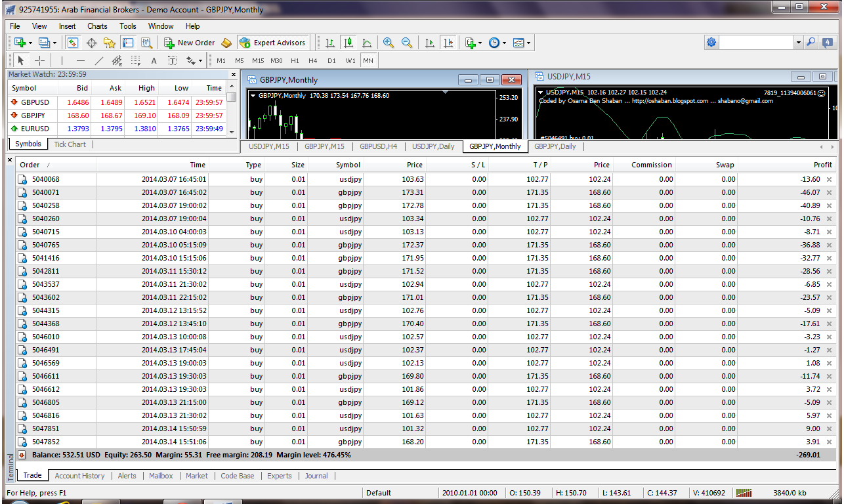The width and height of the screenshot is (844, 504).
Task: Switch to D1 timeframe
Action: [331, 60]
